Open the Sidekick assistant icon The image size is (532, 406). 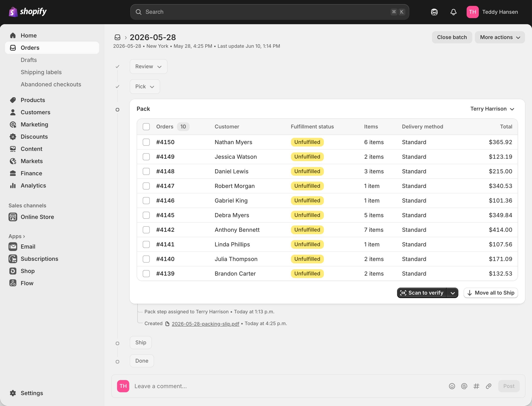tap(434, 12)
